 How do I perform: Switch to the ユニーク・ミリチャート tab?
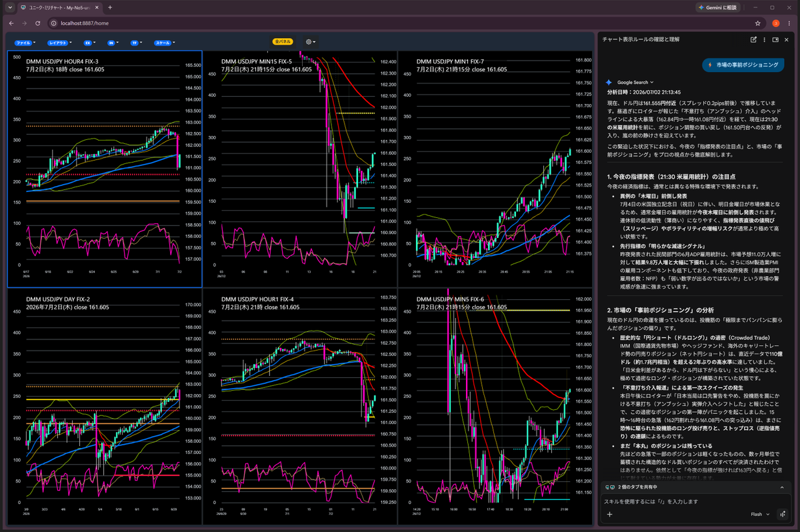click(60, 7)
